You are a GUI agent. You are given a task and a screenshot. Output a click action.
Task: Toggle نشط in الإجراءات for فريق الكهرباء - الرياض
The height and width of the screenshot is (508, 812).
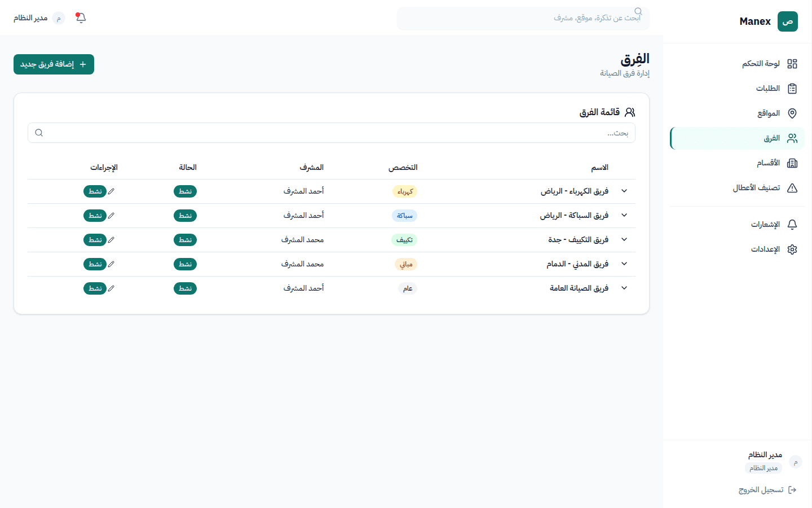point(95,191)
